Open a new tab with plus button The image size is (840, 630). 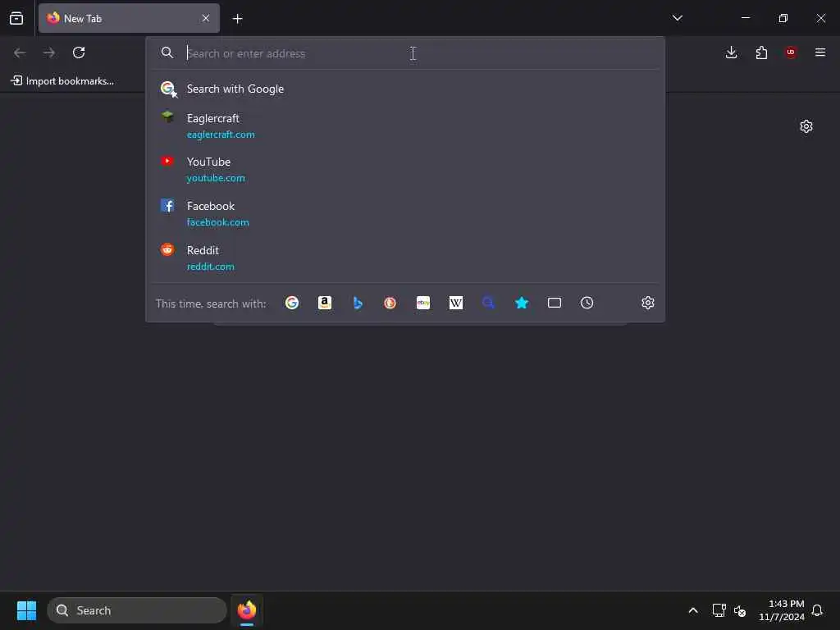coord(237,19)
